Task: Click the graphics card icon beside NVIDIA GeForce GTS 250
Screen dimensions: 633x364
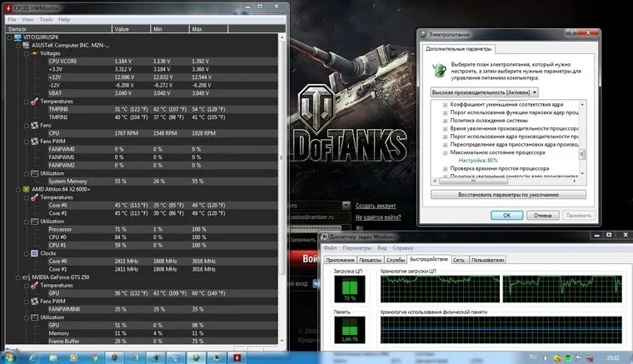Action: pyautogui.click(x=27, y=277)
